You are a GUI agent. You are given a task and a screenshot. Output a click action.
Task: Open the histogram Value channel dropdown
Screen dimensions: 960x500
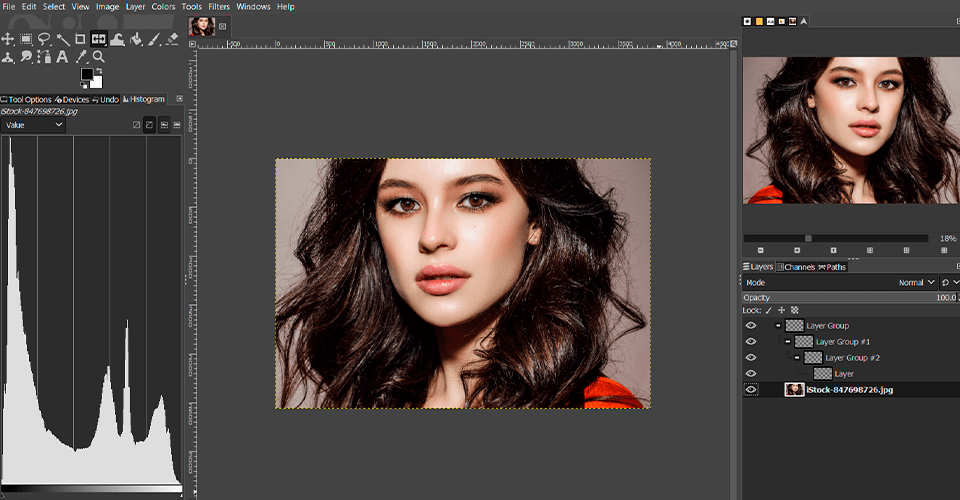point(33,125)
